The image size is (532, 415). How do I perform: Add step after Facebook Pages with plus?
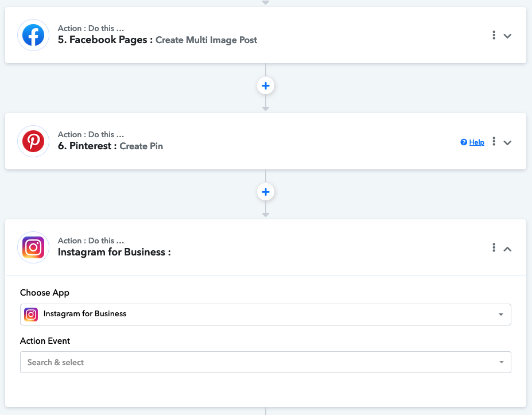pyautogui.click(x=266, y=86)
